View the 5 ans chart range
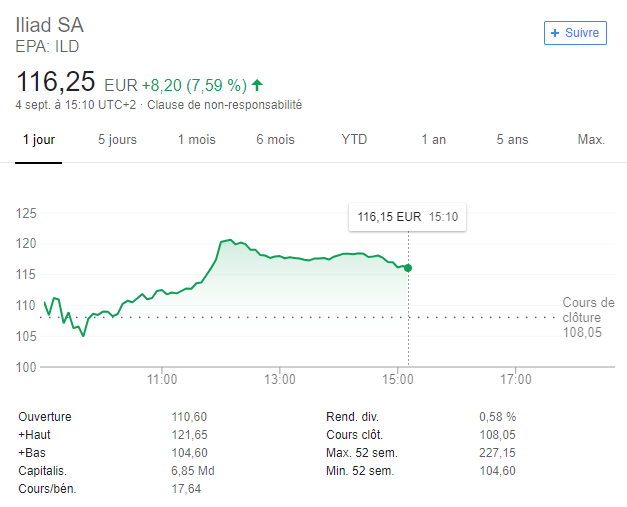The height and width of the screenshot is (507, 627). point(512,140)
